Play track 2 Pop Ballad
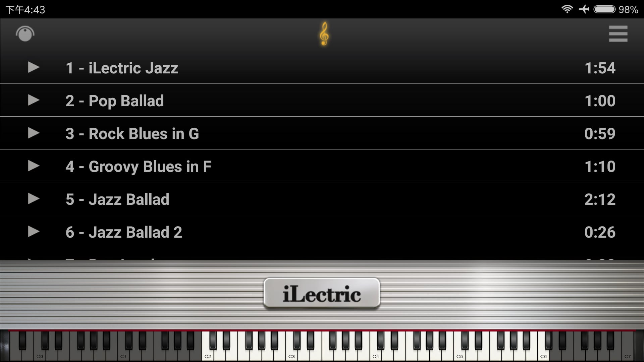Viewport: 644px width, 362px height. pyautogui.click(x=34, y=101)
